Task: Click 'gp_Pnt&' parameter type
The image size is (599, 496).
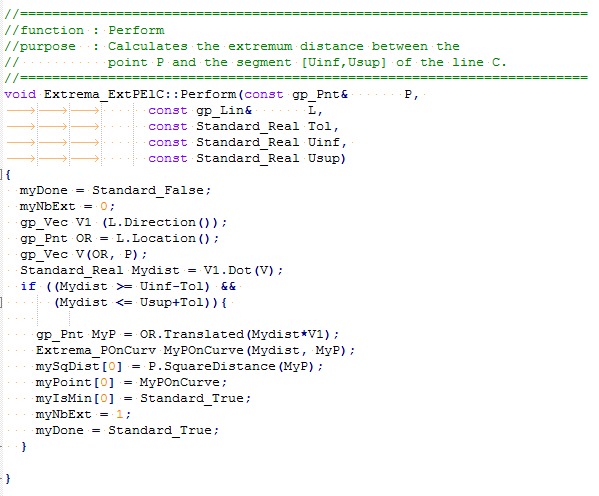Action: tap(320, 94)
